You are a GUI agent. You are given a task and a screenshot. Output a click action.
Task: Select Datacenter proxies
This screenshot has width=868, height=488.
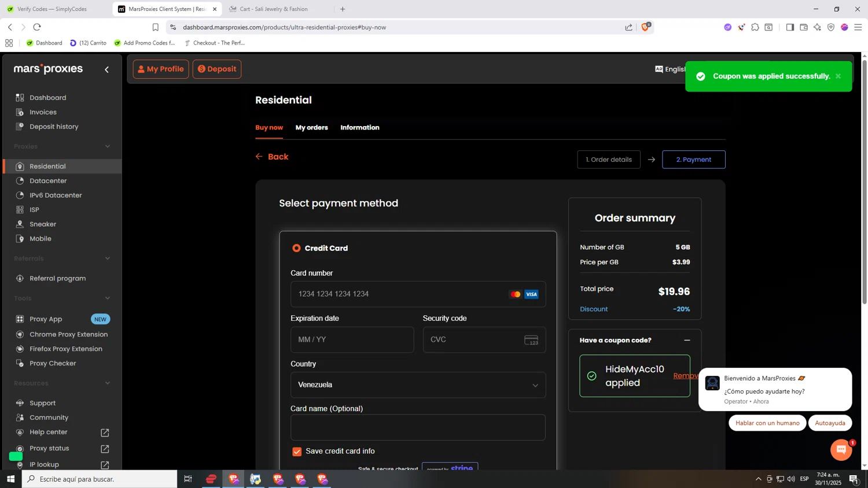(48, 181)
